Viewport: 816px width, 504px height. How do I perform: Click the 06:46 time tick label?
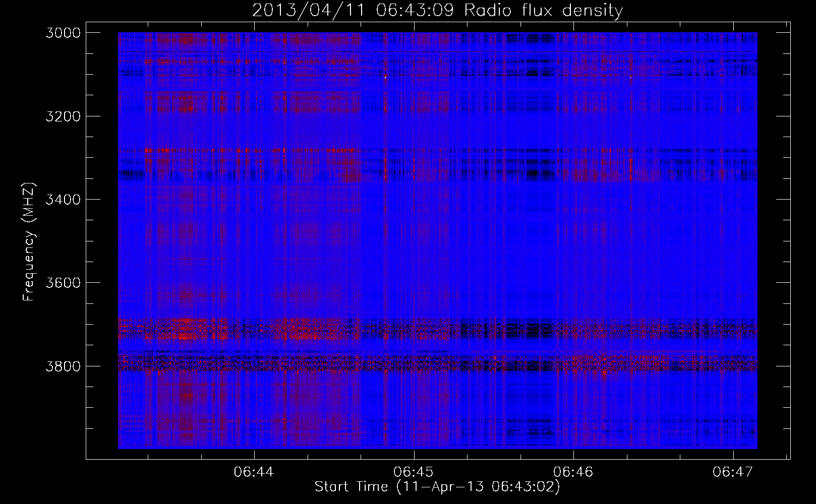click(573, 472)
